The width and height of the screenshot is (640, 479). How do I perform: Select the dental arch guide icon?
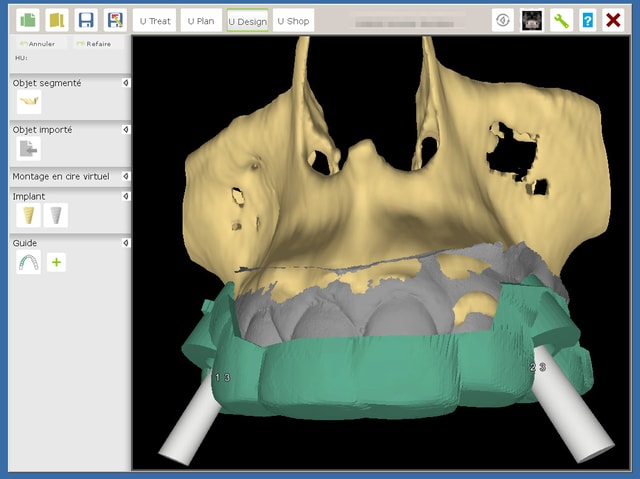coord(28,262)
